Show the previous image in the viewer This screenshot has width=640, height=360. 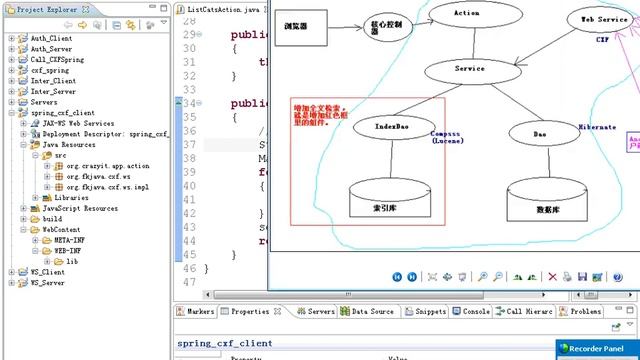[397, 277]
